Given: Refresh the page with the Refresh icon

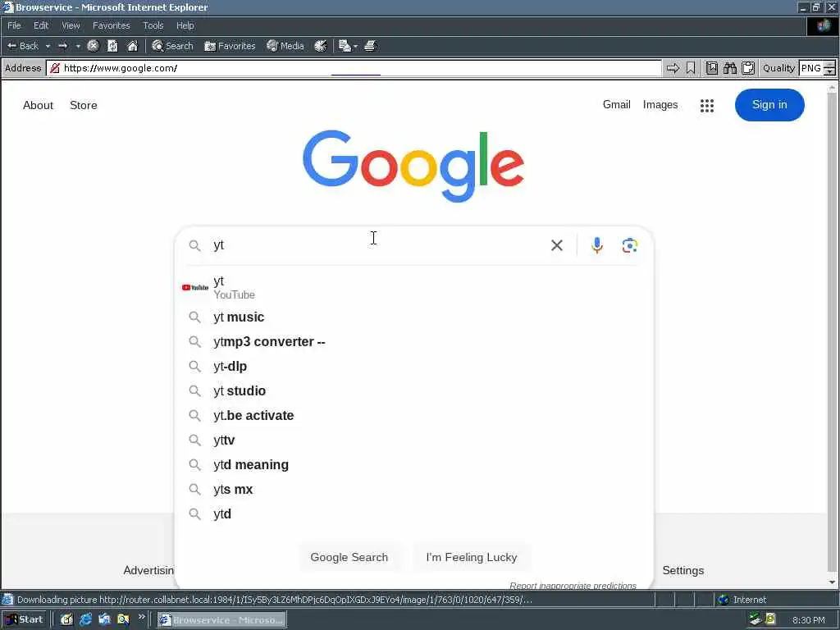Looking at the screenshot, I should [x=112, y=46].
